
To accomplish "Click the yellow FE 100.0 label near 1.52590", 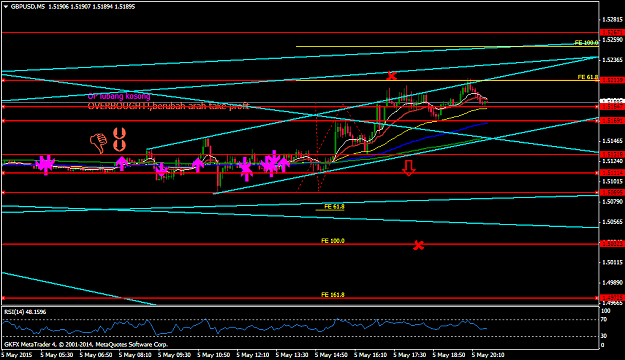I will click(x=586, y=43).
